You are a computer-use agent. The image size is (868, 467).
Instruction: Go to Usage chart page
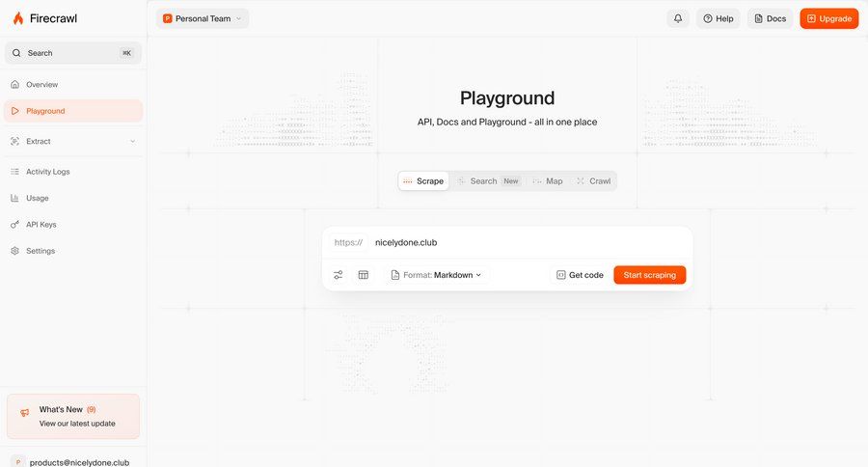pyautogui.click(x=37, y=198)
